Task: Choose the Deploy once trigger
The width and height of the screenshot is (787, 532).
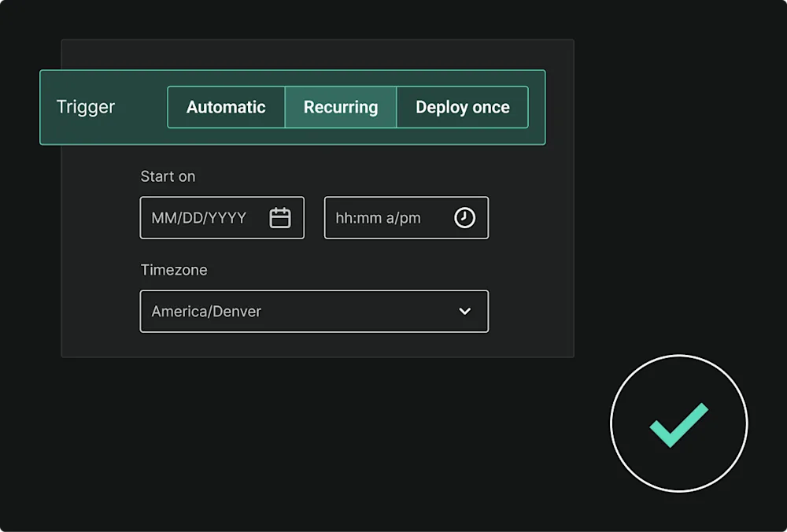Action: [x=462, y=107]
